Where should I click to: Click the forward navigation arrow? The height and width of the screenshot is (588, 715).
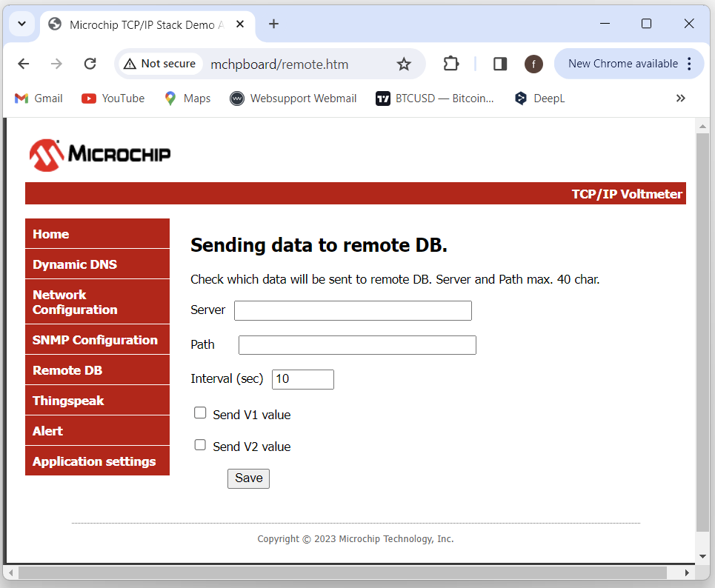click(x=56, y=64)
